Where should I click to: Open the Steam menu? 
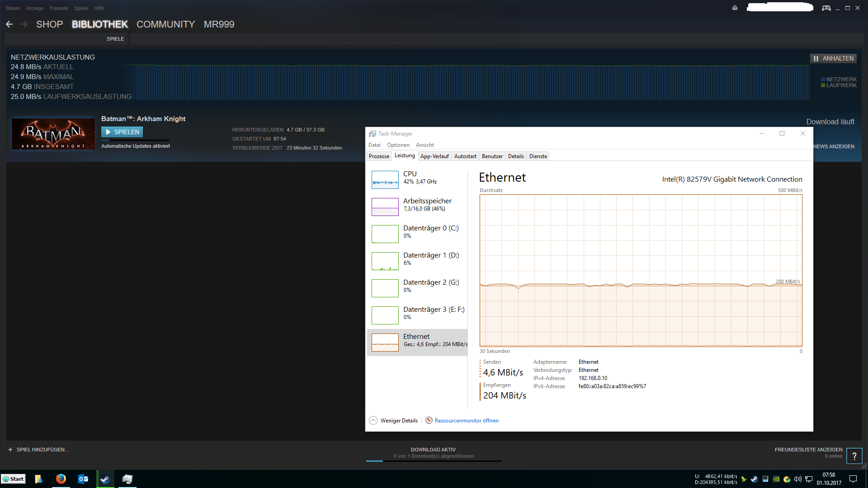tap(13, 8)
